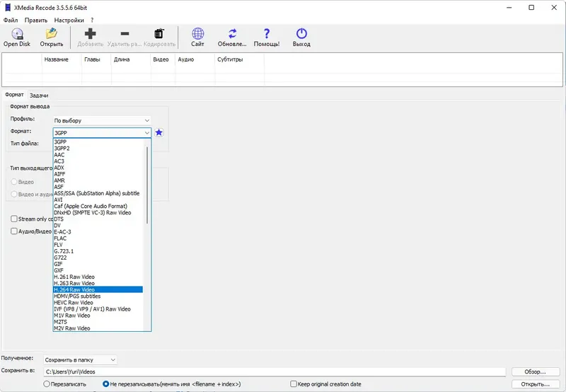Viewport: 566px width, 392px height.
Task: Click the blue star favorite icon
Action: point(158,133)
